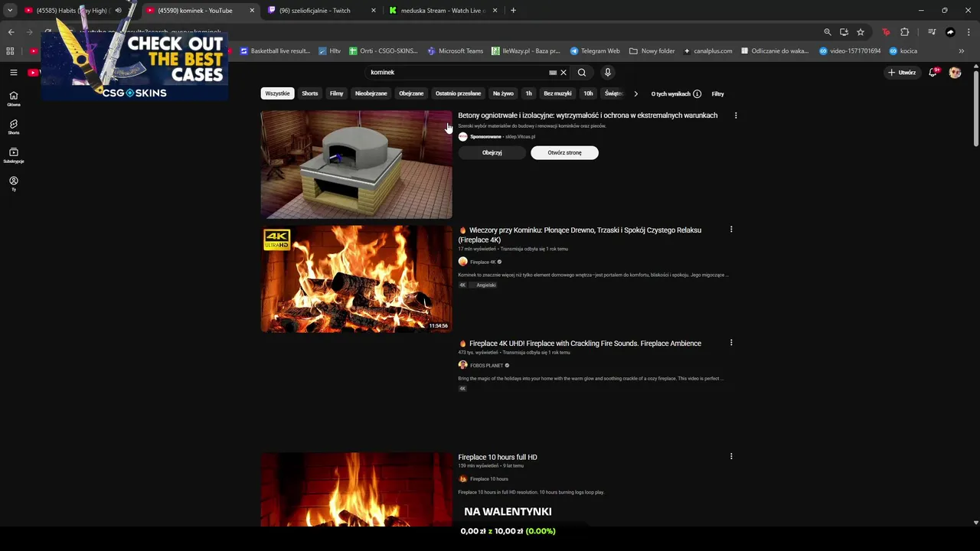Open the Fireplace 4K channel link
This screenshot has width=980, height=551.
tap(483, 262)
